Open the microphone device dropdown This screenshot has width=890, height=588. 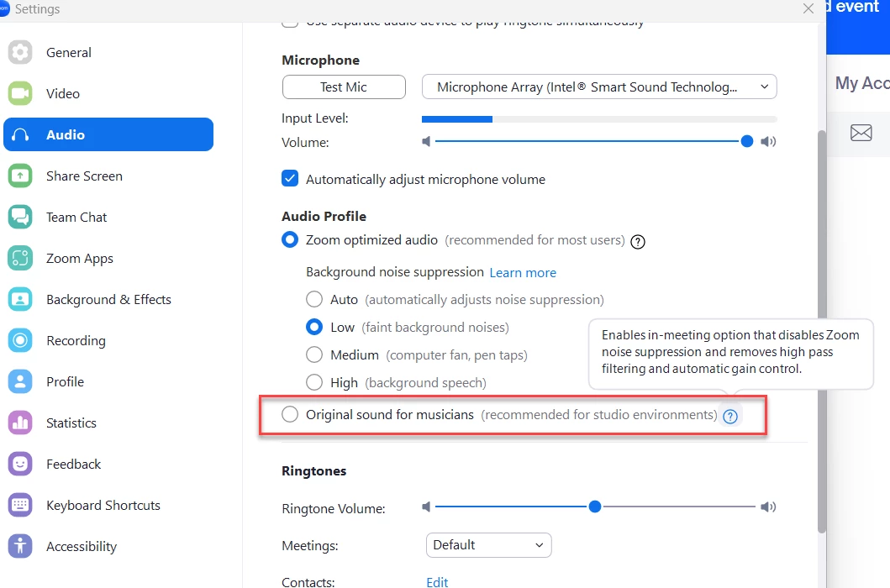click(x=599, y=87)
